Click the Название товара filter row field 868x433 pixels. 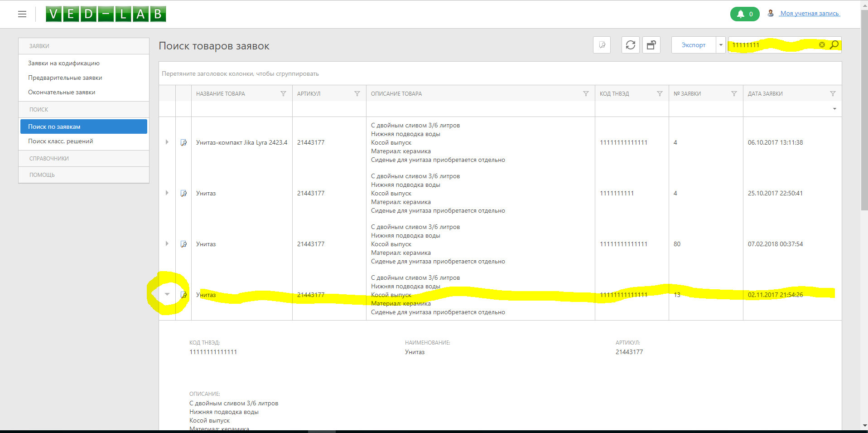[x=242, y=109]
